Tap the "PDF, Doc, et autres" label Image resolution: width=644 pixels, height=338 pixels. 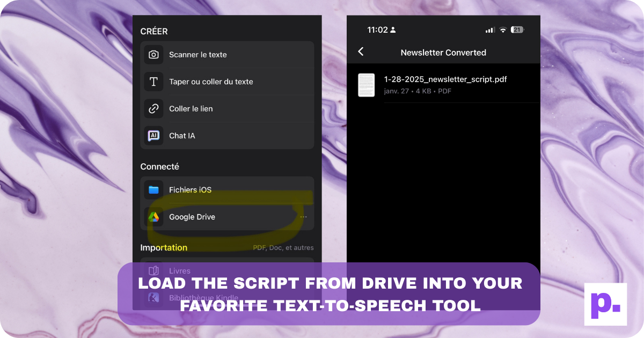(x=283, y=248)
